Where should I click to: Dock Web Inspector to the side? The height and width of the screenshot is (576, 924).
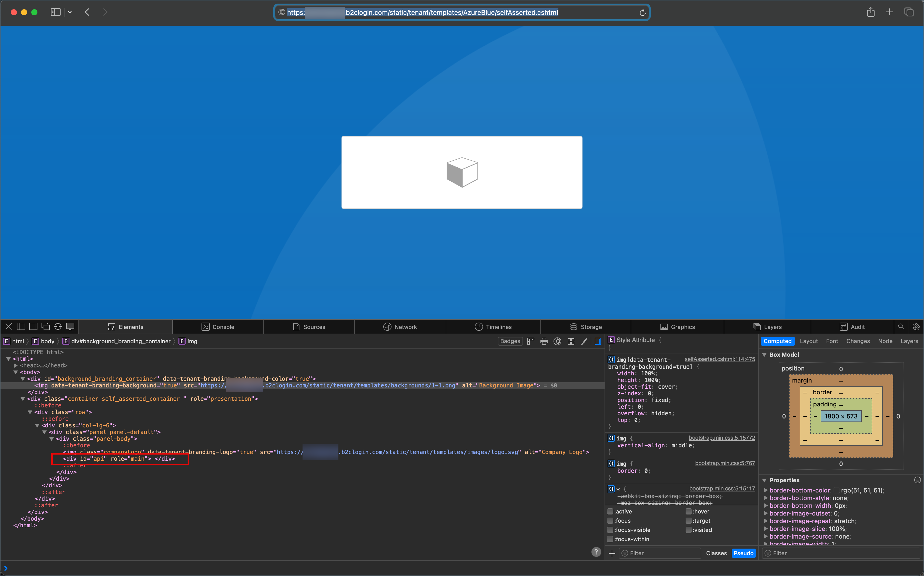[x=33, y=326]
